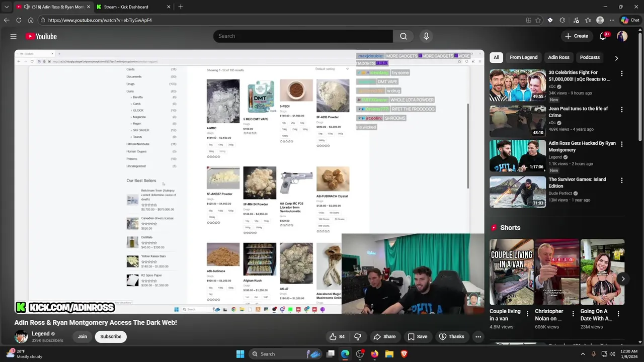
Task: Go to browser home page
Action: click(x=31, y=20)
